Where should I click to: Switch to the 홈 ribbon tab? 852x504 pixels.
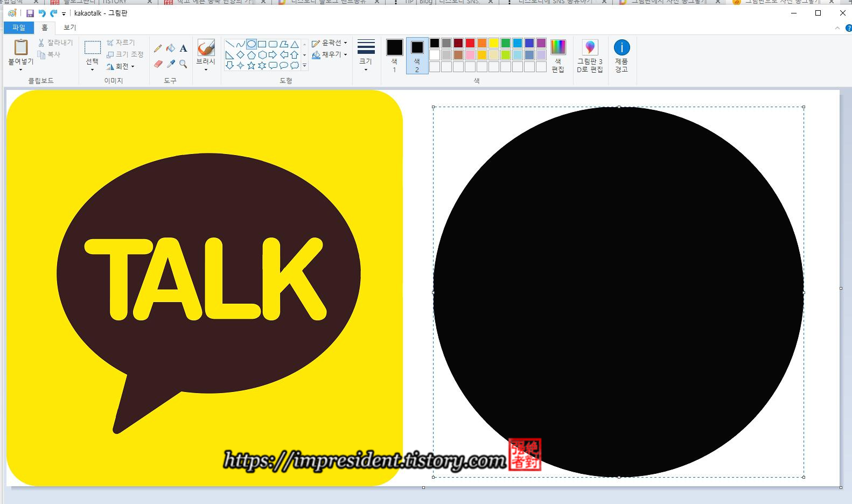click(45, 27)
